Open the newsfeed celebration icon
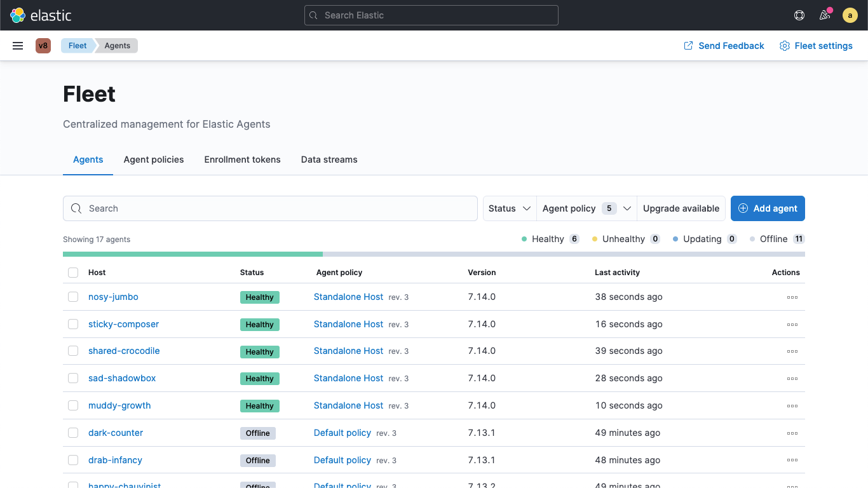 pos(825,15)
